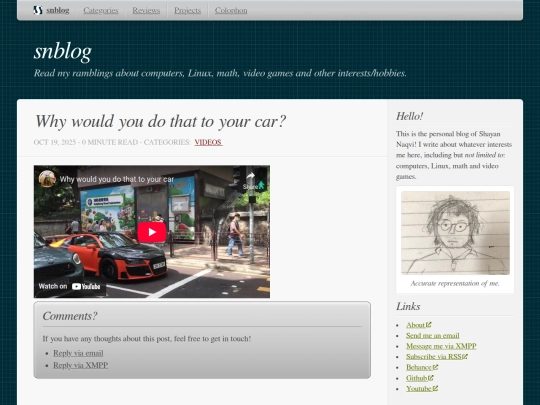Click the channel avatar on the video
The width and height of the screenshot is (540, 405).
click(47, 179)
